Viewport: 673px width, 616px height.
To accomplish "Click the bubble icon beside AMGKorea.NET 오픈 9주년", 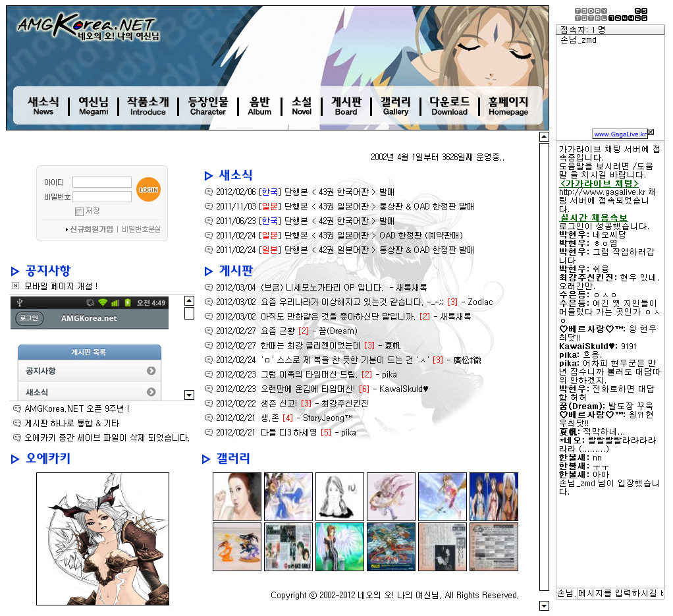I will point(17,408).
